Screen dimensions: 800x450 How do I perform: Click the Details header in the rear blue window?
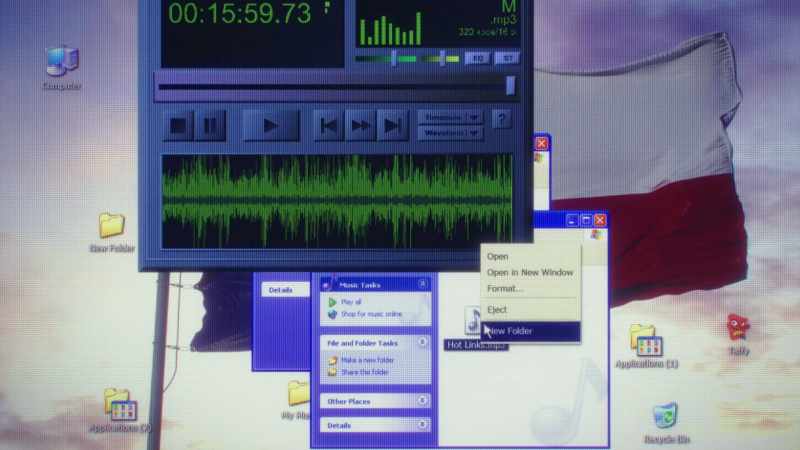pyautogui.click(x=285, y=290)
